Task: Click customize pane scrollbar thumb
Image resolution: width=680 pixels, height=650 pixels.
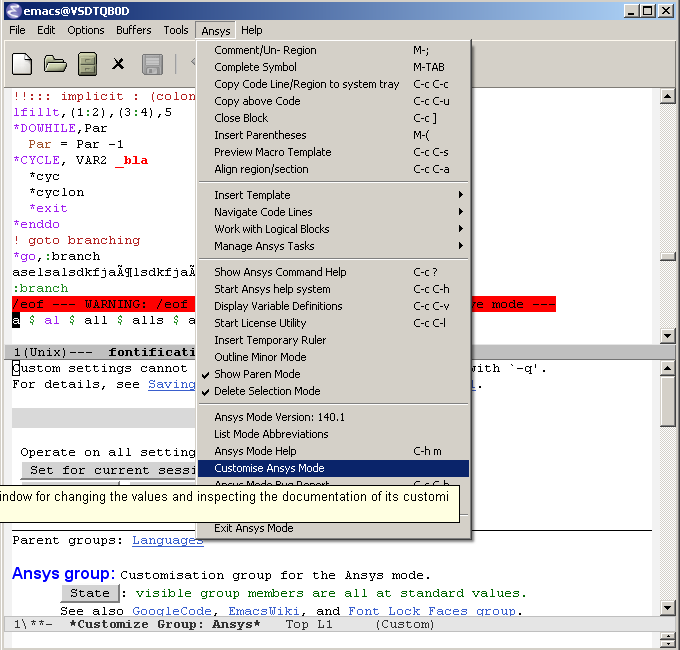Action: [x=667, y=402]
